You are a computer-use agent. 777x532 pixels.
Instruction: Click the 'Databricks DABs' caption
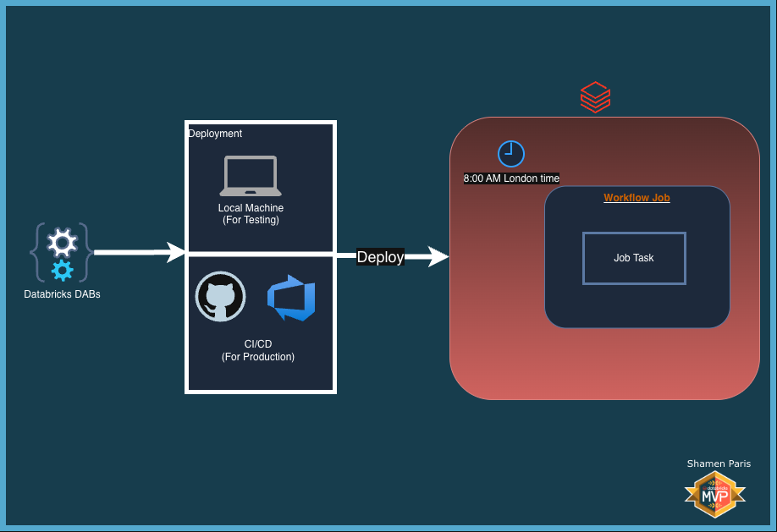coord(62,294)
